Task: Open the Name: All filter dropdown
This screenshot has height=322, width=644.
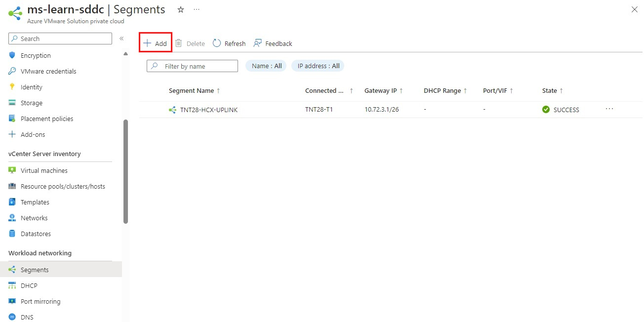Action: click(266, 66)
